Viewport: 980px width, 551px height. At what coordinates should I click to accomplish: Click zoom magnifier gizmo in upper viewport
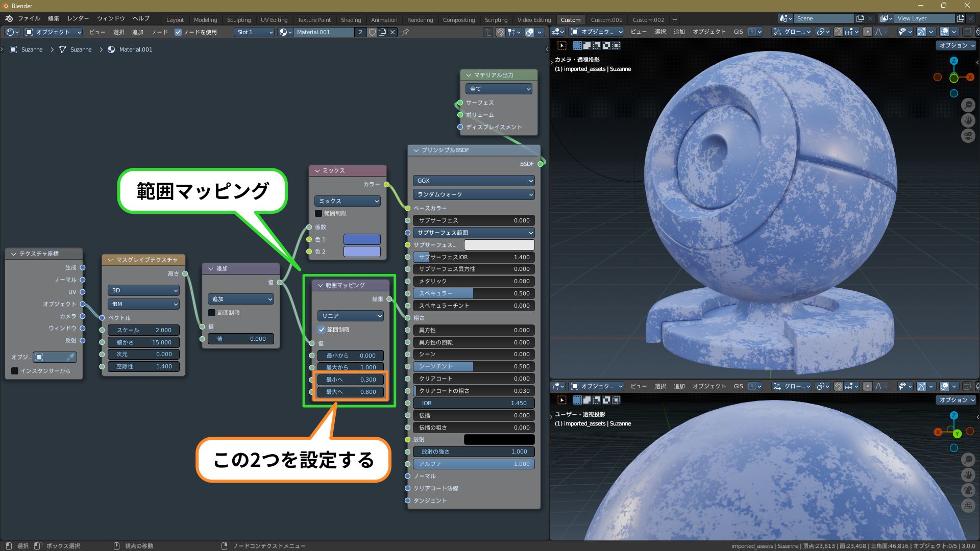coord(968,105)
